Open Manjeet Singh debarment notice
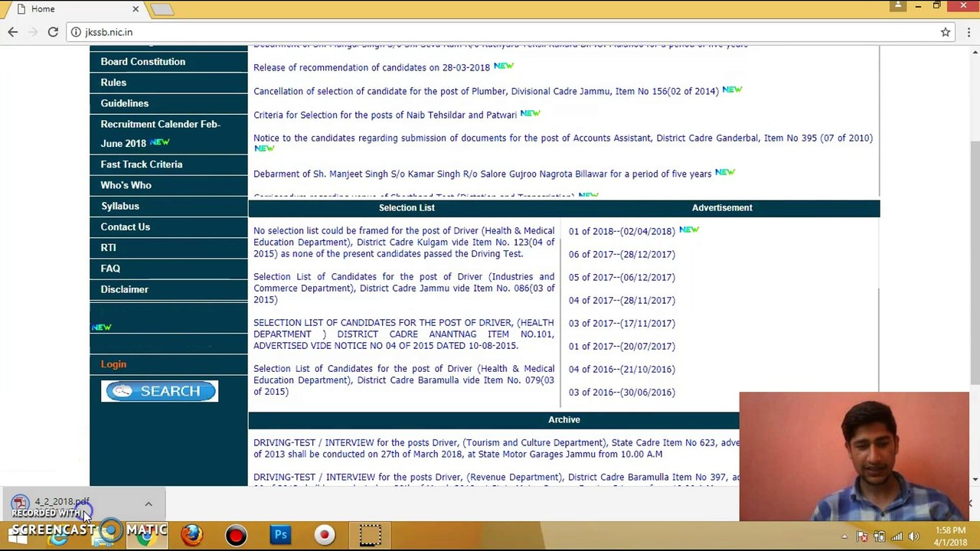 482,174
